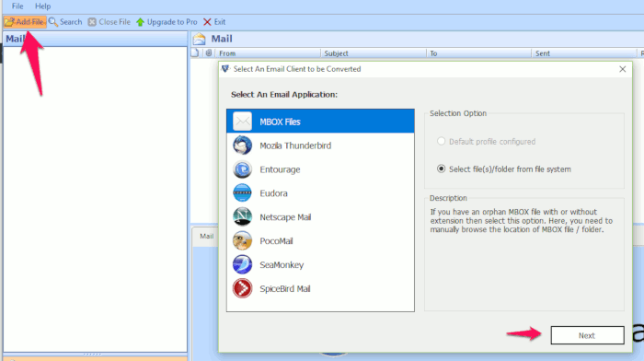
Task: Choose Eudora text in list
Action: click(x=273, y=193)
